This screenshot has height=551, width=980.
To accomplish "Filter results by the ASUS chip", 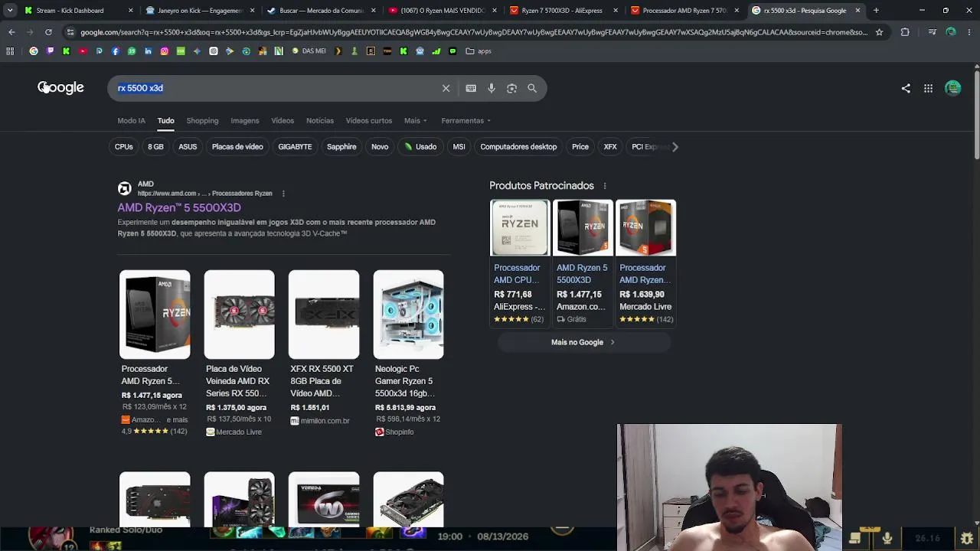I will pos(188,147).
